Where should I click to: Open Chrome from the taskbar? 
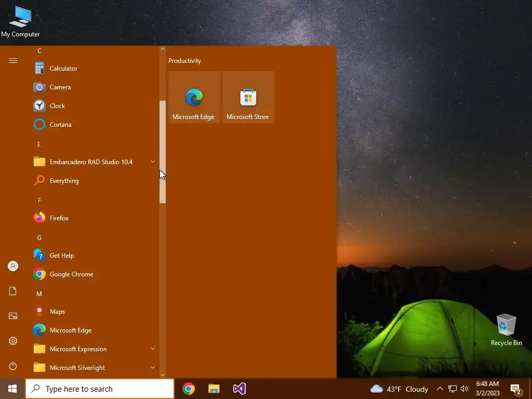189,389
